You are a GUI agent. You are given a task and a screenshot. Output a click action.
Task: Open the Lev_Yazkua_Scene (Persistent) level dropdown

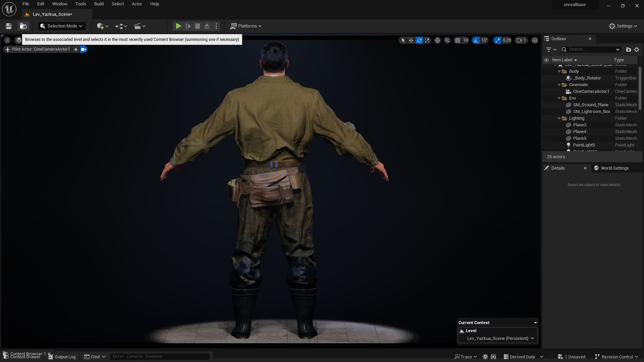(x=500, y=338)
